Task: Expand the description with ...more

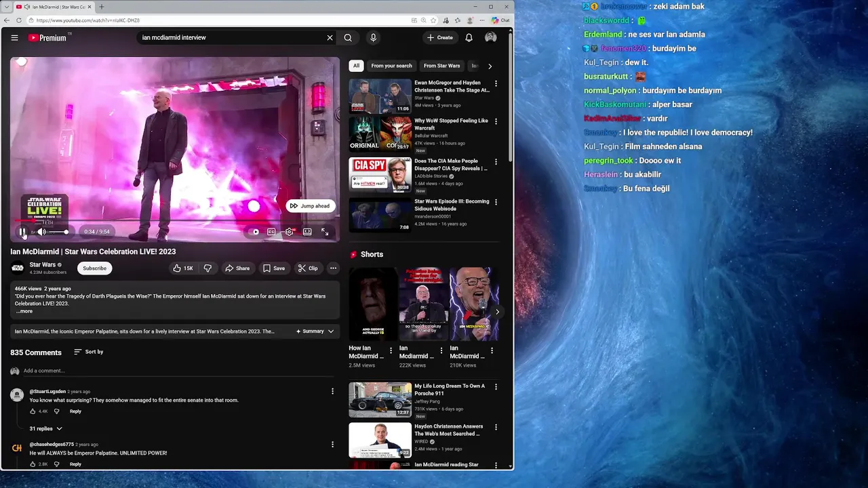Action: tap(24, 311)
